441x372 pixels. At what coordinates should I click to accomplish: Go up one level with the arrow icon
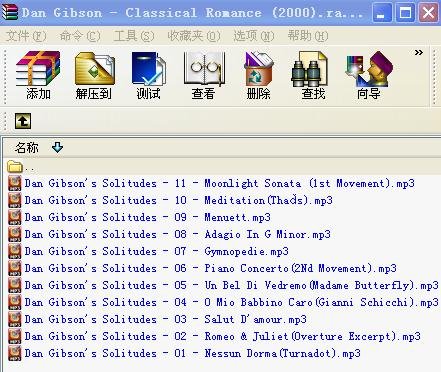click(23, 121)
